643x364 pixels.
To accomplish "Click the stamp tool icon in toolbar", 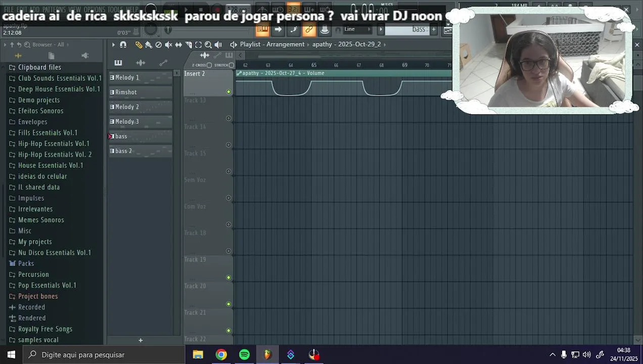I will 325,29.
